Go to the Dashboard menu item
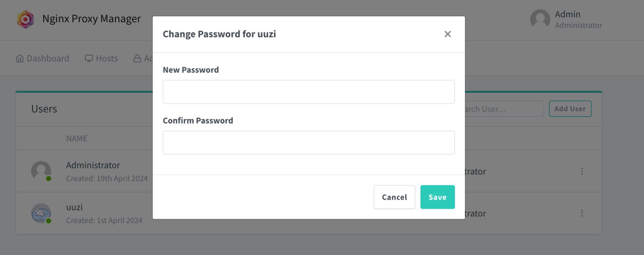This screenshot has width=644, height=255. pos(47,58)
